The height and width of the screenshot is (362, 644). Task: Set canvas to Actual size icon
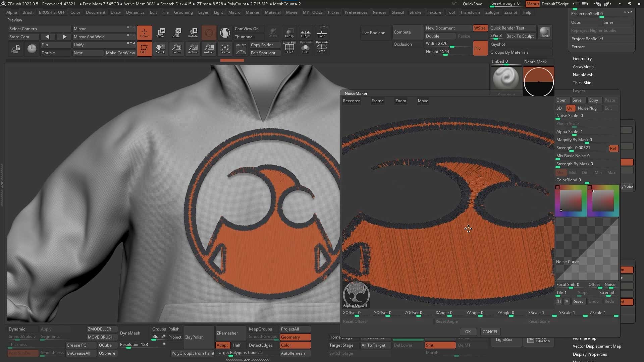193,49
